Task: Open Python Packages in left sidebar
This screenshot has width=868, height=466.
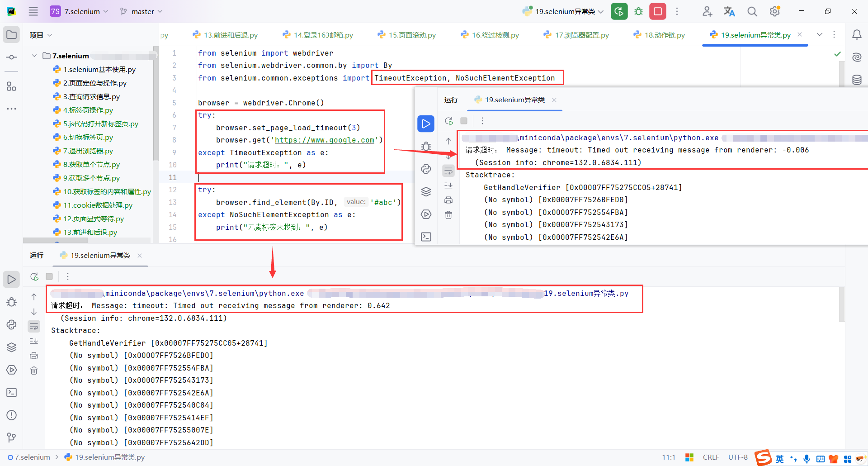Action: (x=11, y=347)
